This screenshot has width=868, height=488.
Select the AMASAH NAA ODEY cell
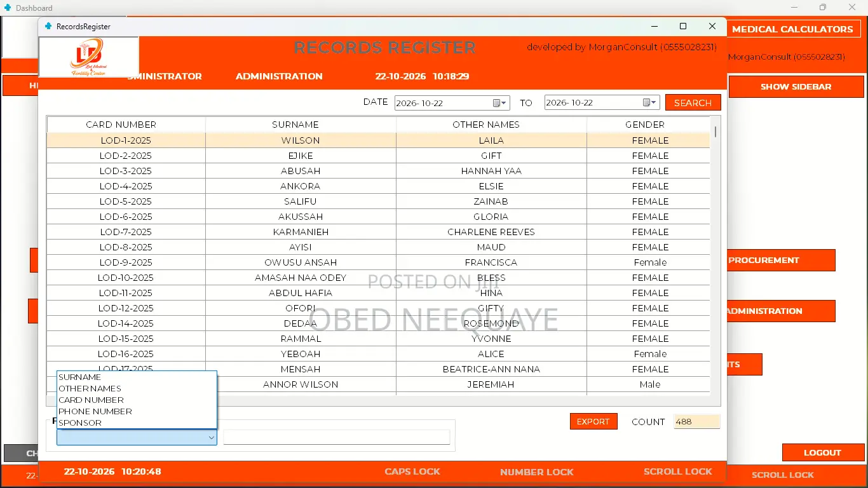[301, 278]
